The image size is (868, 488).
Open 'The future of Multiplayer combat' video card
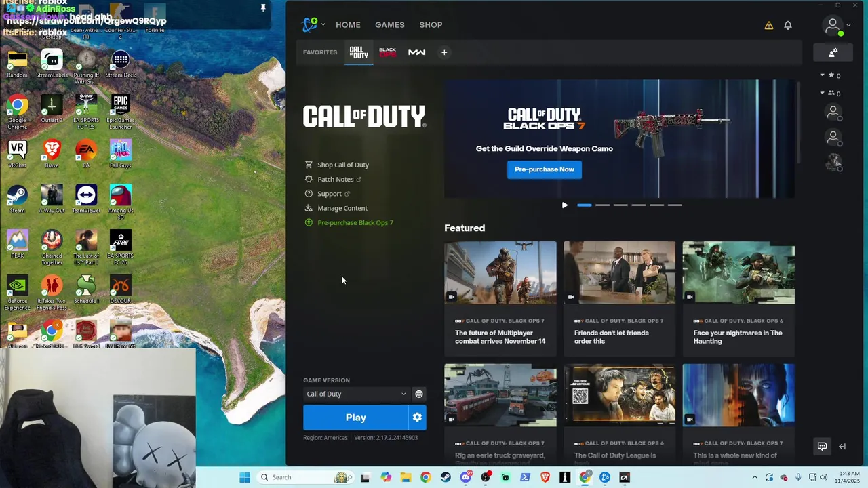500,298
